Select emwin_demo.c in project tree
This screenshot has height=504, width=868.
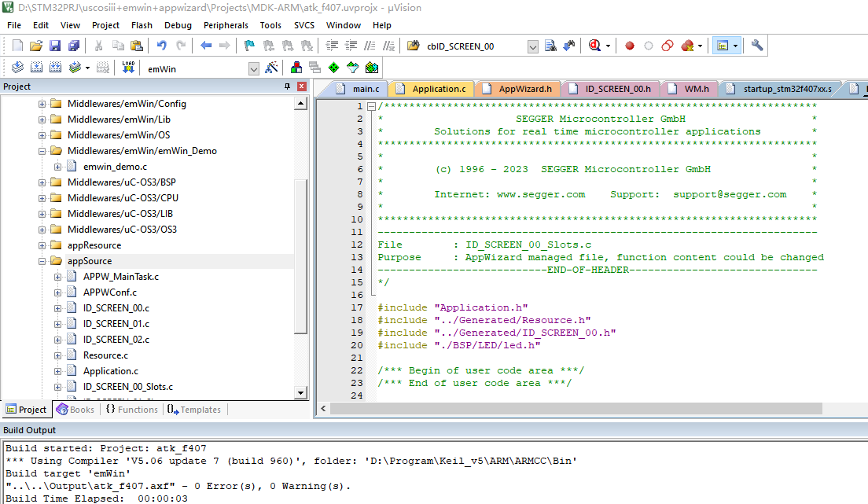click(115, 167)
